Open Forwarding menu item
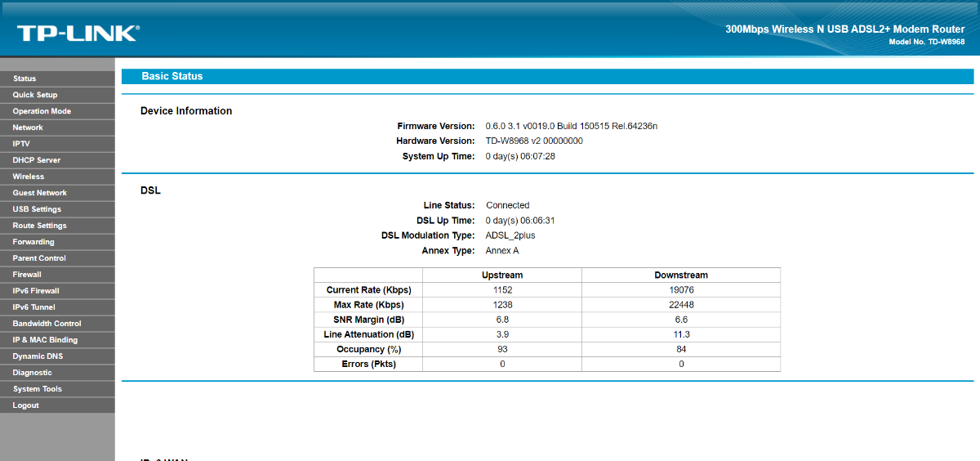This screenshot has width=980, height=461. tap(33, 242)
